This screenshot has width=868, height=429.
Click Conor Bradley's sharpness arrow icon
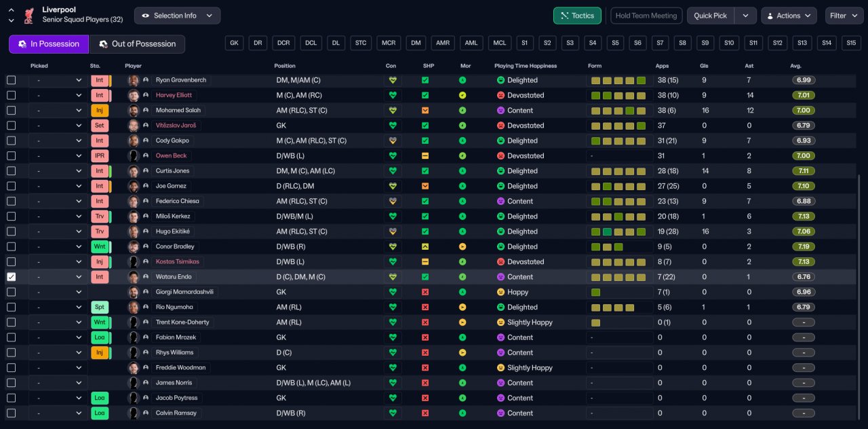click(425, 246)
